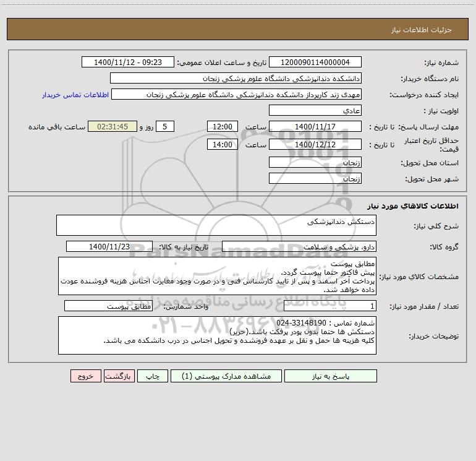Click the پاسخ به نیاز button
The width and height of the screenshot is (476, 461).
click(x=331, y=376)
